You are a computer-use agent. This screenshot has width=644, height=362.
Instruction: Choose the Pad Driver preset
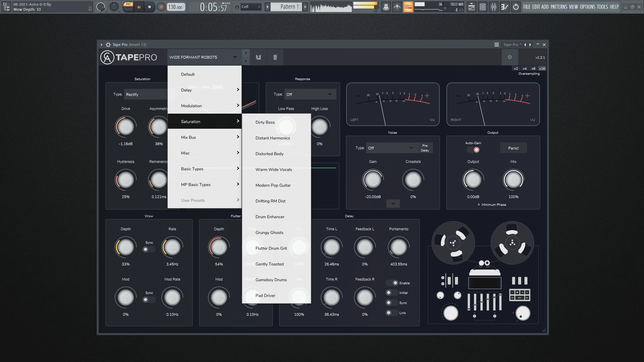(276, 295)
